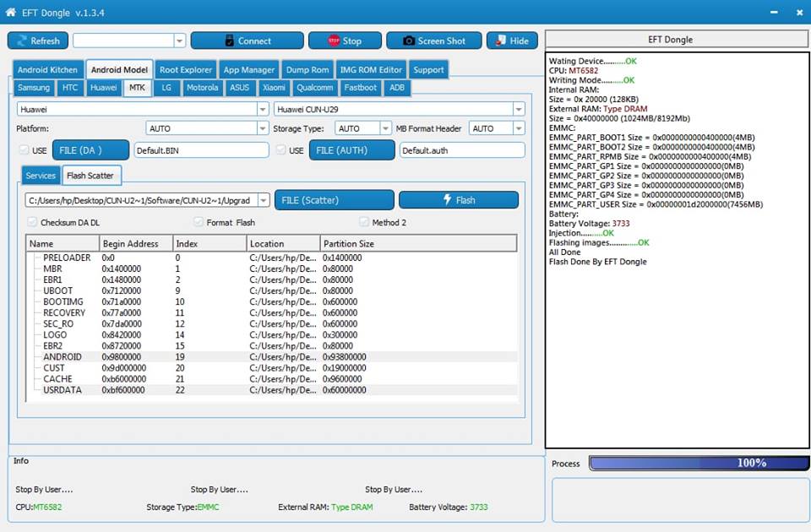Click the 100% process progress bar
Viewport: 811px width, 532px height.
(x=699, y=463)
